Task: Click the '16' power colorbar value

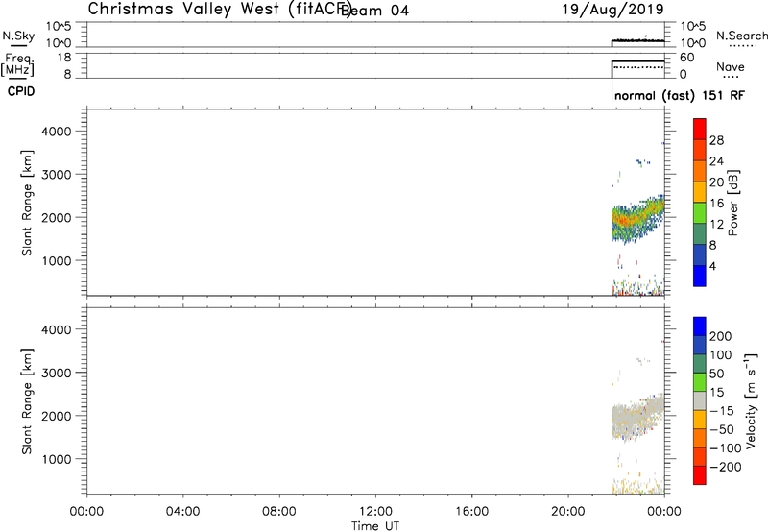Action: [x=716, y=204]
